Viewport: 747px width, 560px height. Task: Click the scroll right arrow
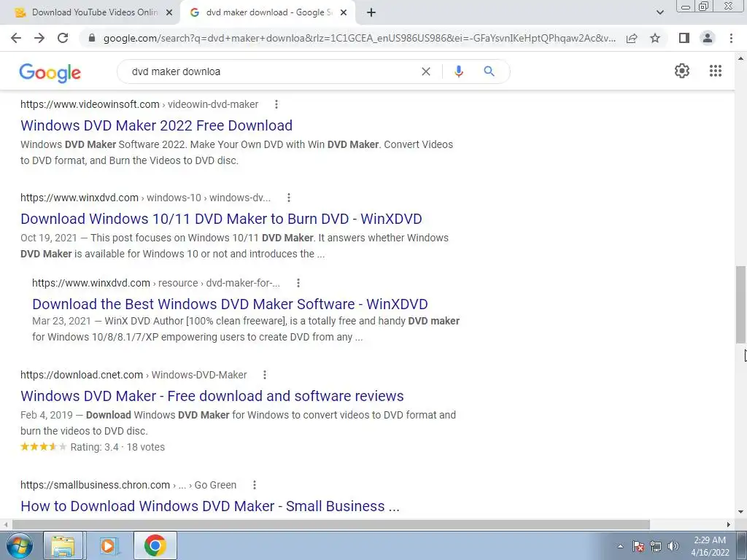(729, 524)
